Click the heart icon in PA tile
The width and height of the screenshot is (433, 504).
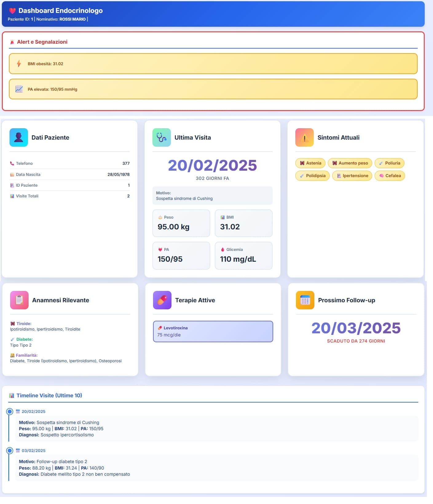point(160,250)
